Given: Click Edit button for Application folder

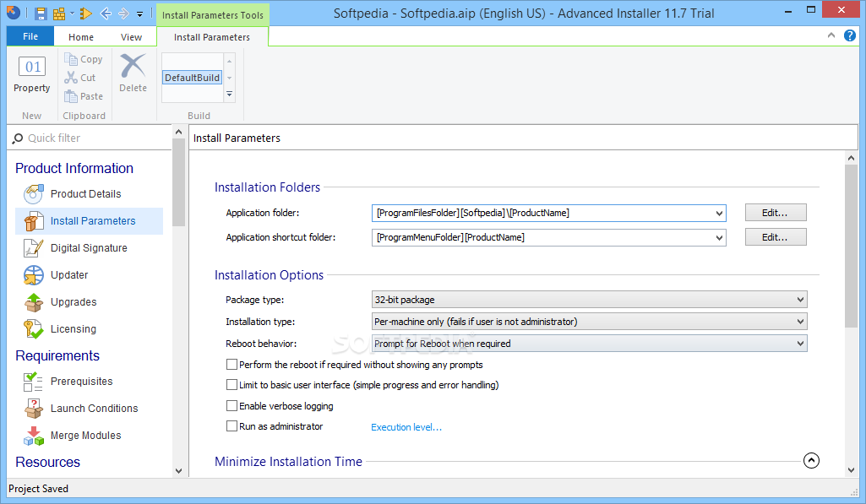Looking at the screenshot, I should [x=776, y=213].
